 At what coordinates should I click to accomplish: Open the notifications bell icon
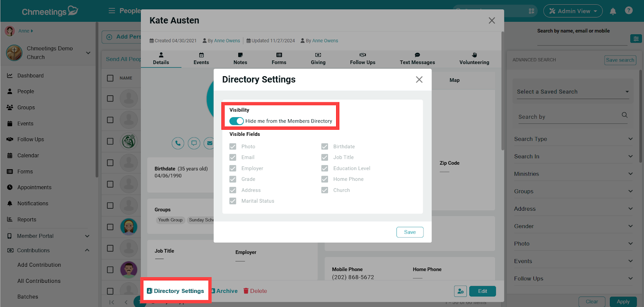[x=613, y=11]
